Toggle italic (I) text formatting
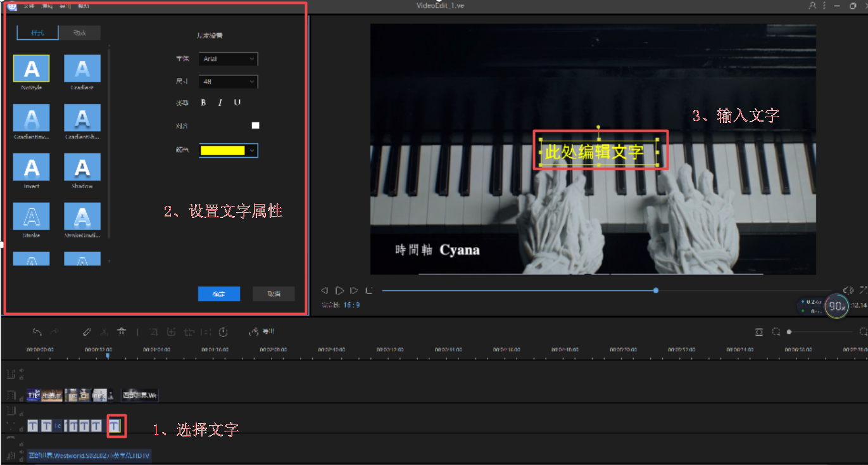 220,103
